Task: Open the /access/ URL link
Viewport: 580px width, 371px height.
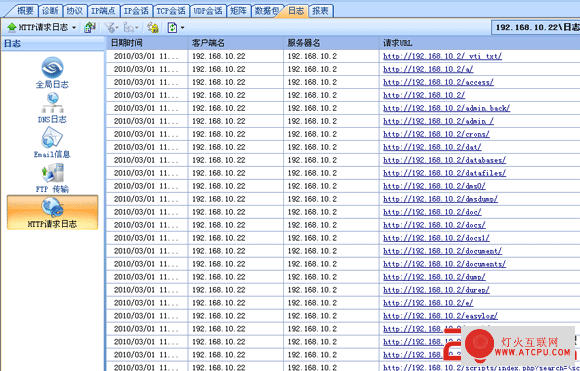Action: coord(438,82)
